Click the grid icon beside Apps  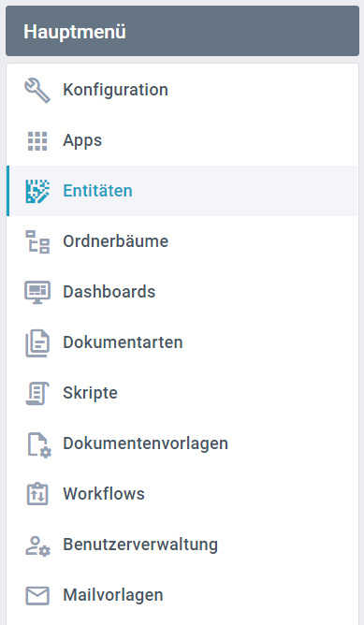(37, 140)
